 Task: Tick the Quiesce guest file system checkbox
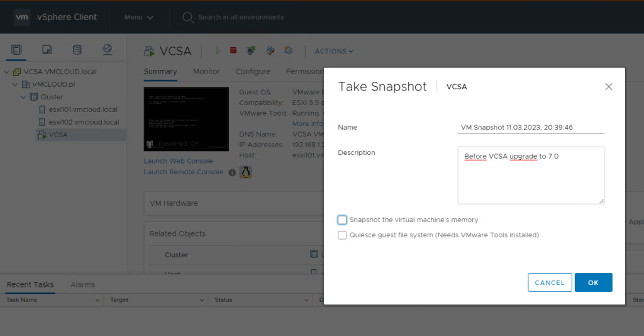pyautogui.click(x=342, y=235)
